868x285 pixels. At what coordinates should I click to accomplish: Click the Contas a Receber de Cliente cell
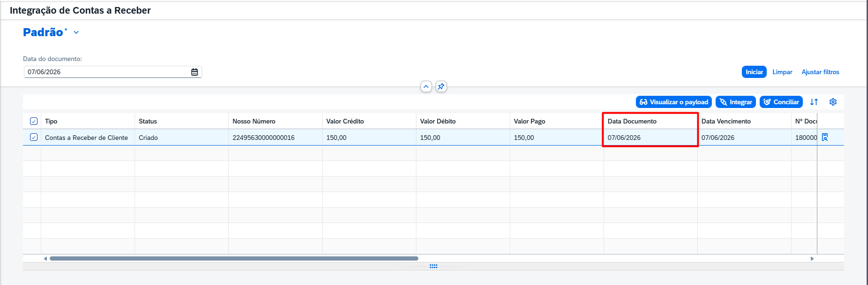(88, 138)
